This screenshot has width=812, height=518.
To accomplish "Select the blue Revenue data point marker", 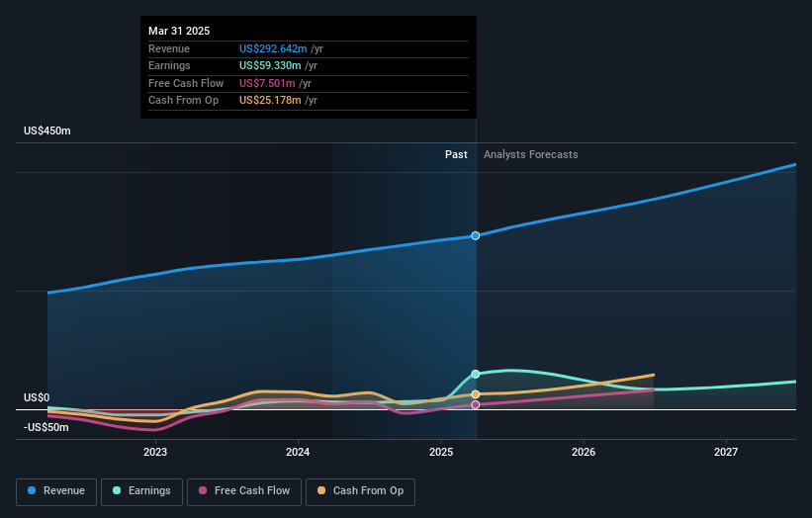I will [476, 235].
